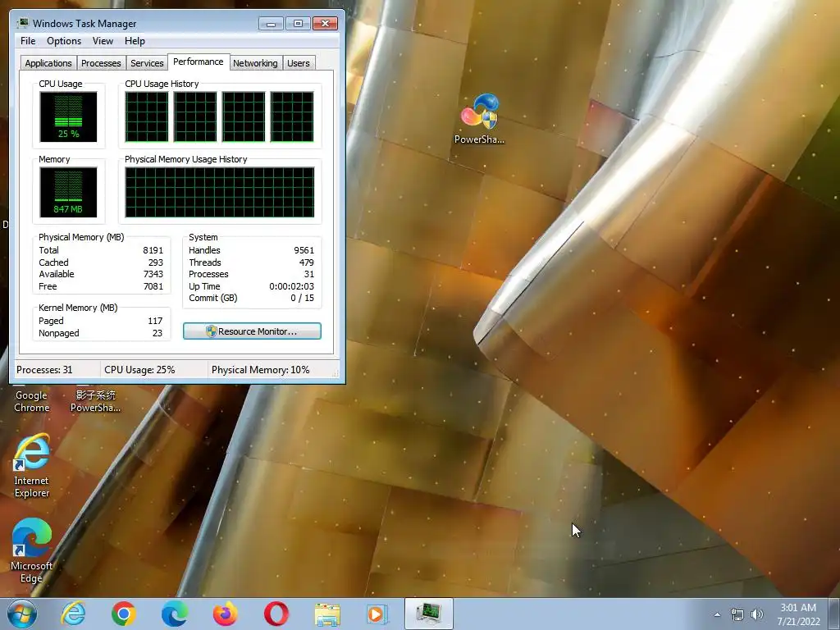The height and width of the screenshot is (630, 840).
Task: Switch to the Networking tab
Action: pos(255,63)
